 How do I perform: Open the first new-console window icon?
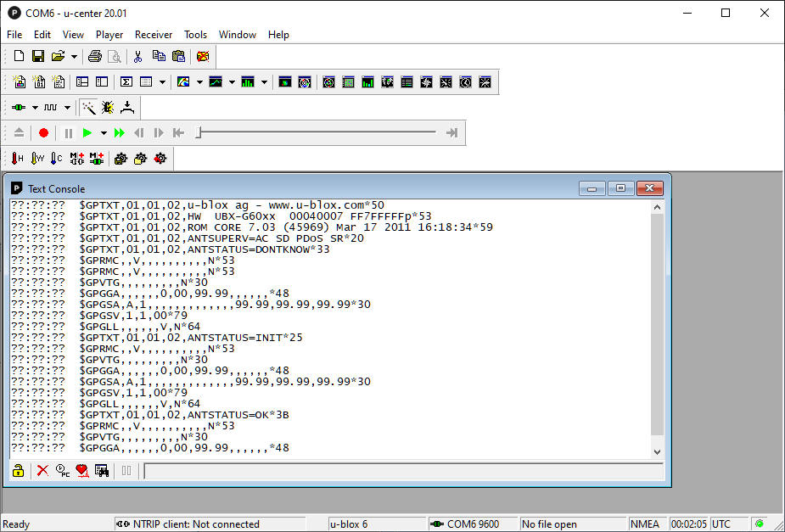point(19,82)
